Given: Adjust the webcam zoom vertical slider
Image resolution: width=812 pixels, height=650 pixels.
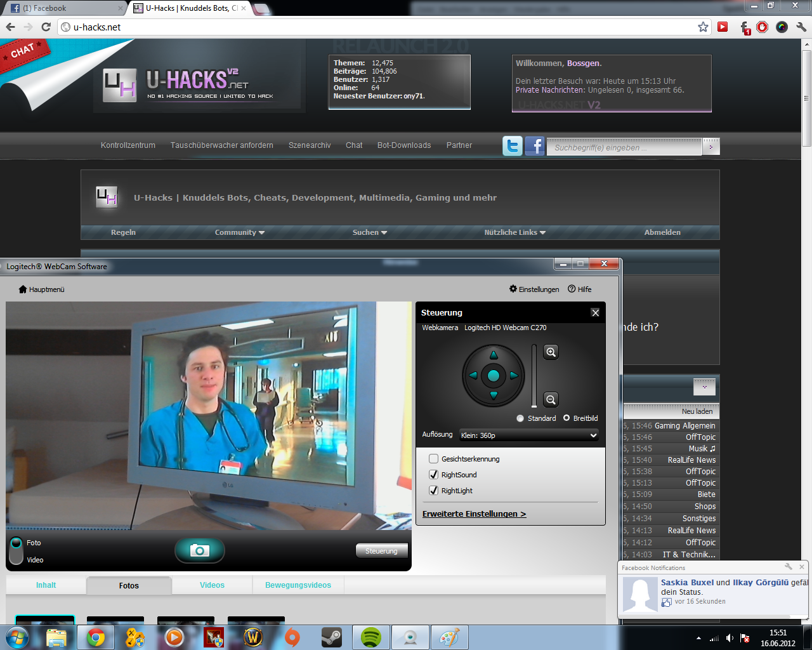Looking at the screenshot, I should 534,376.
